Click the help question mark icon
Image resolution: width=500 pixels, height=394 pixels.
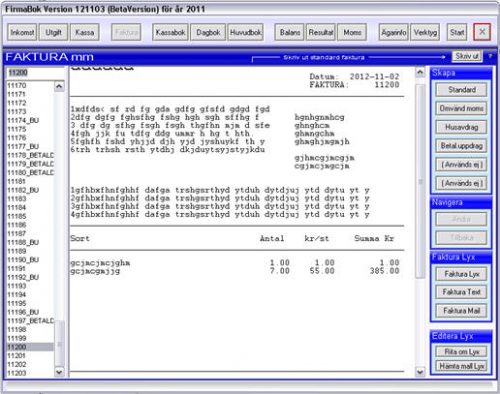[x=490, y=56]
